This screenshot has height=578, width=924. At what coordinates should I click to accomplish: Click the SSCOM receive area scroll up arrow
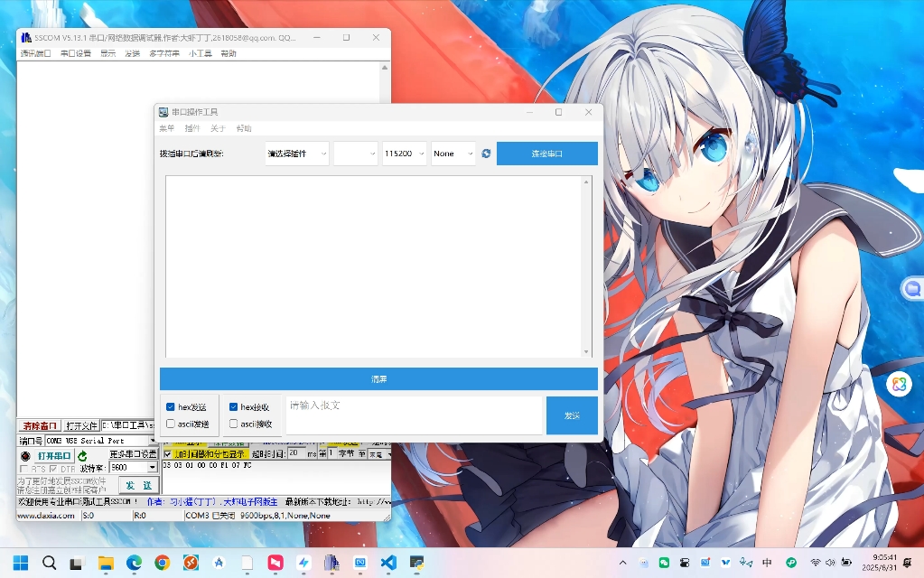pos(385,67)
